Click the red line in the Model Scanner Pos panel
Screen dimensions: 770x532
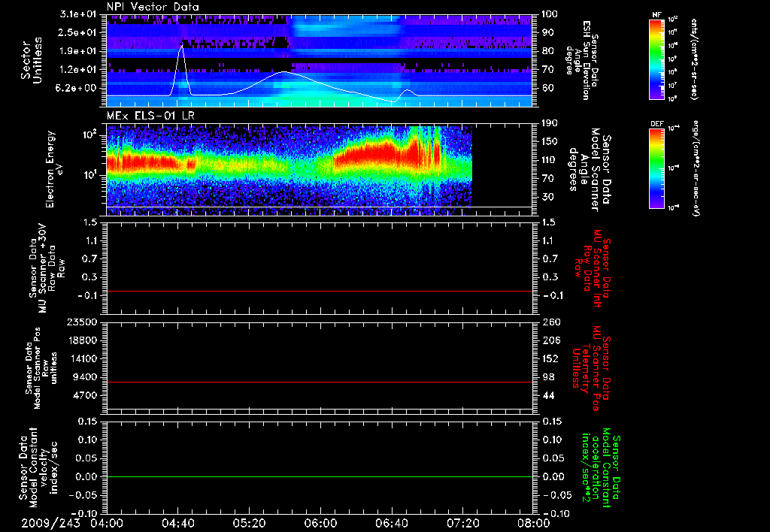(319, 382)
